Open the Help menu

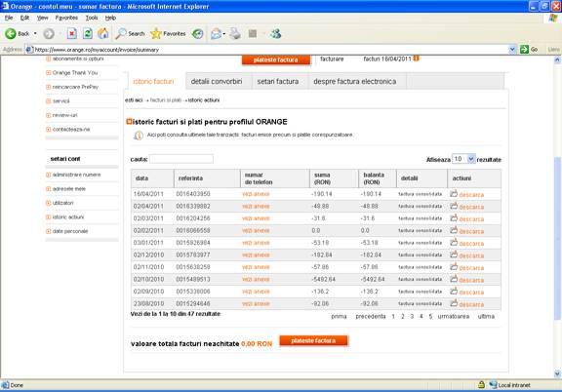[x=110, y=18]
